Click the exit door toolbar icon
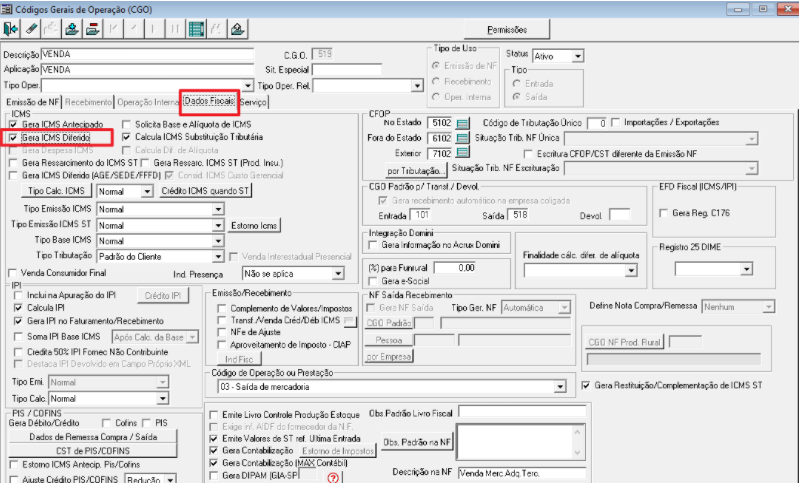The height and width of the screenshot is (485, 801). pos(10,29)
